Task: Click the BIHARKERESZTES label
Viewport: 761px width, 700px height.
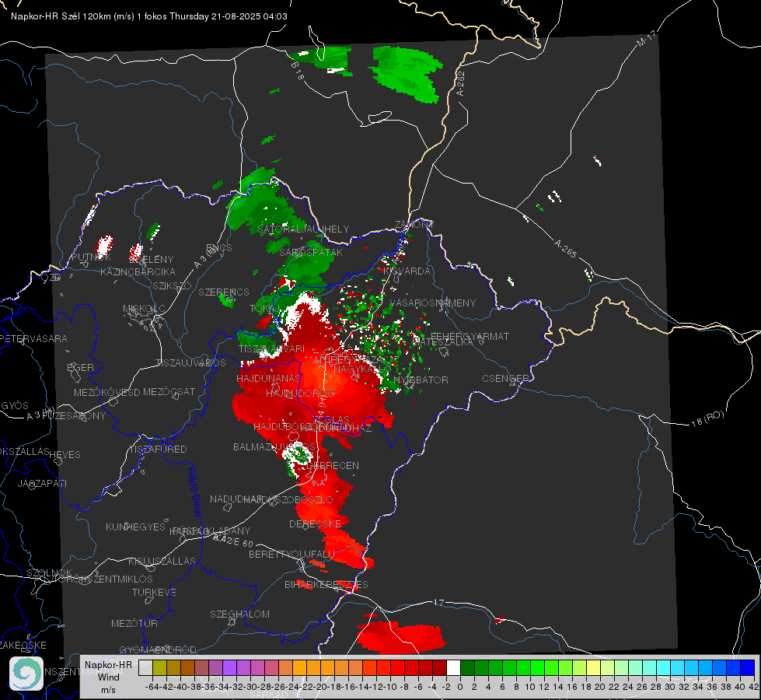Action: [326, 584]
